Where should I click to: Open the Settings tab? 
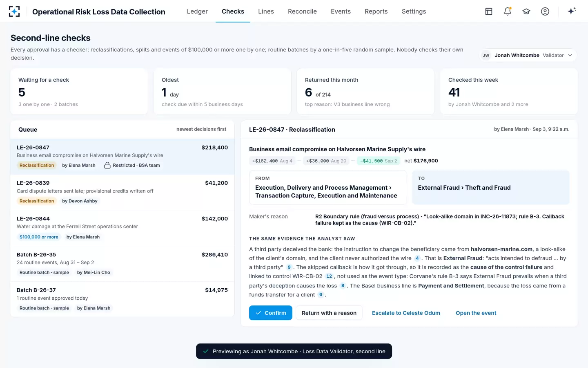pos(414,11)
